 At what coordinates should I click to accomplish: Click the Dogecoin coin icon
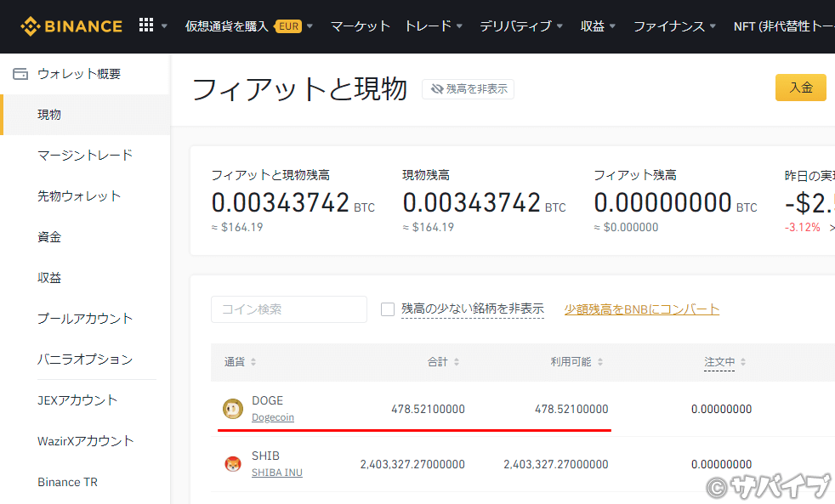click(233, 409)
